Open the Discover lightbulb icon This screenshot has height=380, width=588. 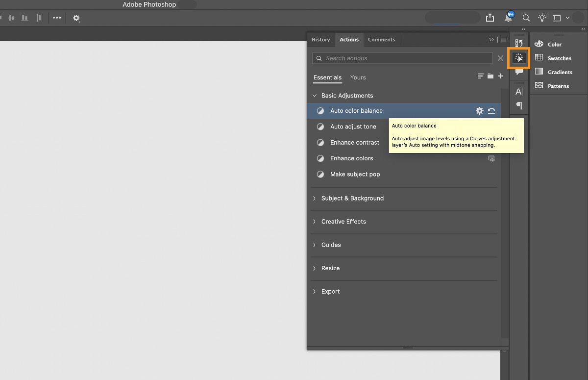pos(542,18)
